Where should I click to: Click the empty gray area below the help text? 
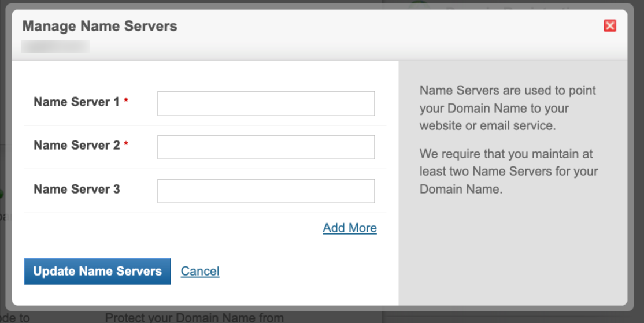tap(512, 254)
